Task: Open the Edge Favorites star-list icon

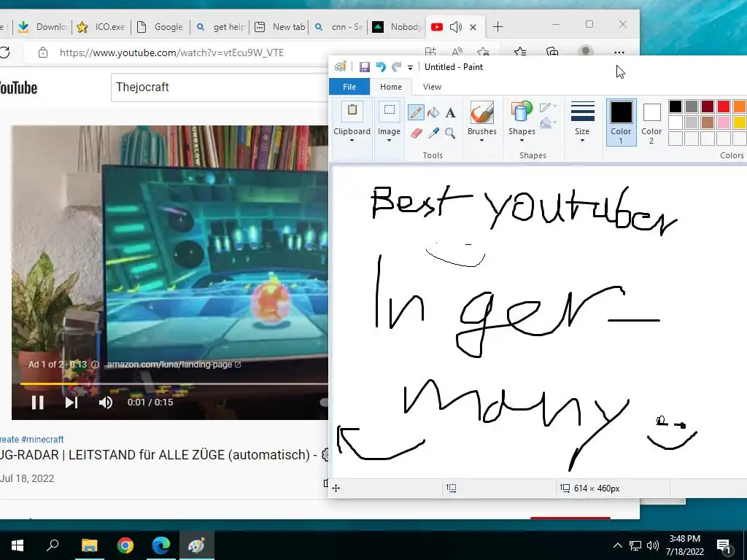Action: pyautogui.click(x=520, y=52)
